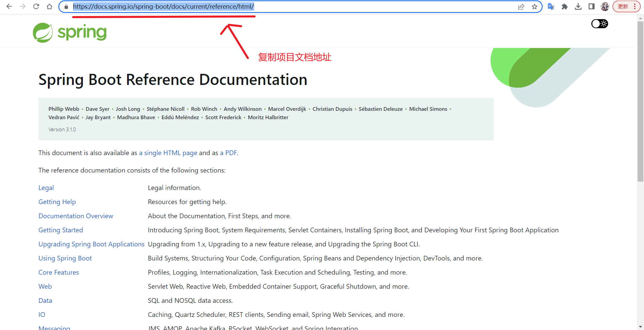View site security lock info
The image size is (644, 330).
tap(66, 7)
